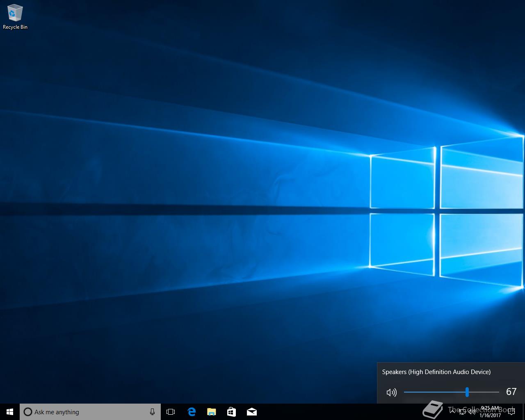Click the network icon in the system tray
This screenshot has height=420, width=525.
coord(462,412)
